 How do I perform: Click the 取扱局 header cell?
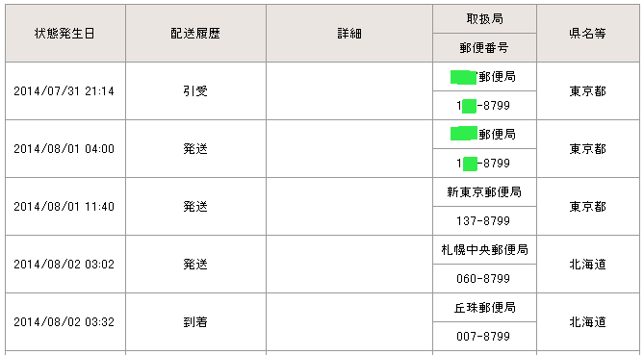click(484, 19)
